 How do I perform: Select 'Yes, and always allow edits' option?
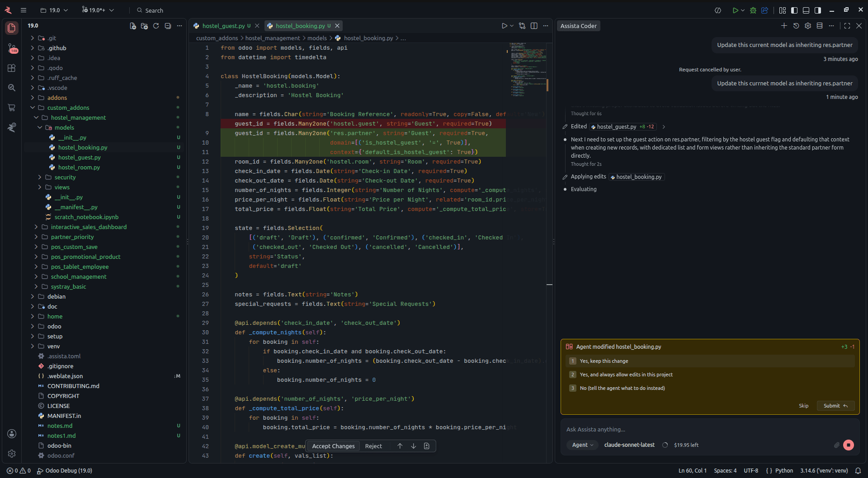pos(710,375)
